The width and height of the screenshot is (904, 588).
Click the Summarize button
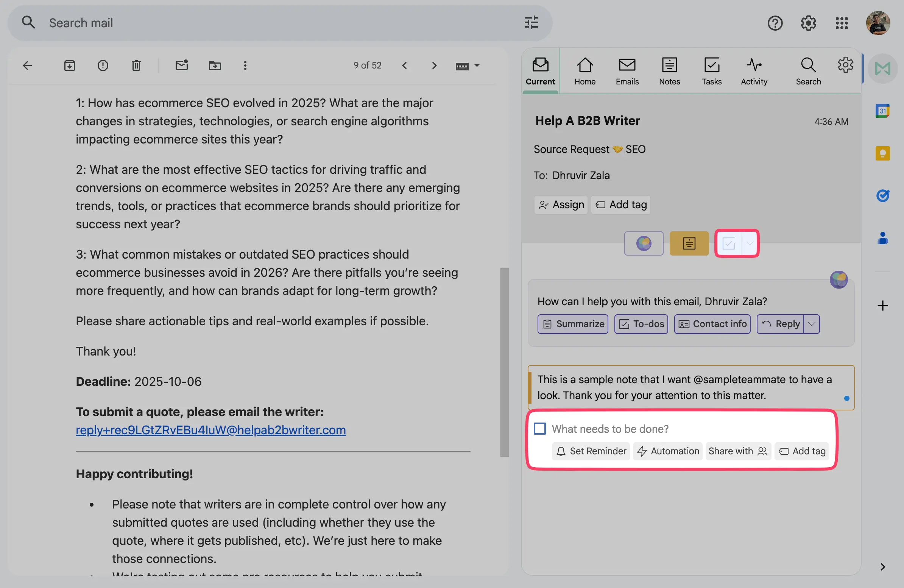pos(572,324)
